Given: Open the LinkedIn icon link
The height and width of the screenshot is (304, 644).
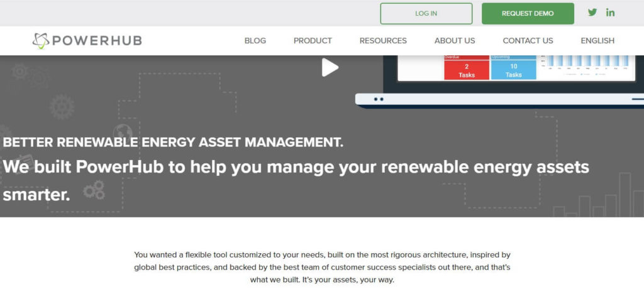Looking at the screenshot, I should 610,13.
